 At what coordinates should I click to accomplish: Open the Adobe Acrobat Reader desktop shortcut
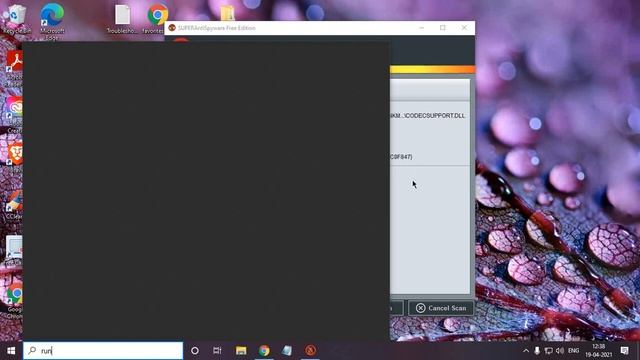click(x=15, y=67)
